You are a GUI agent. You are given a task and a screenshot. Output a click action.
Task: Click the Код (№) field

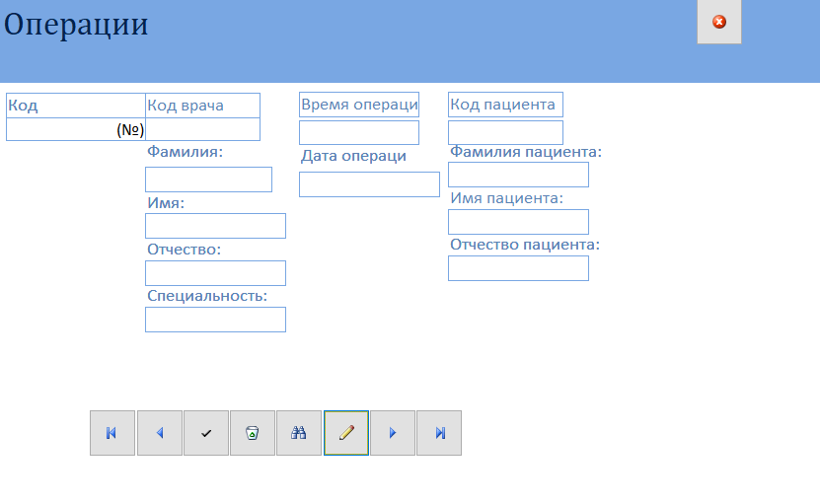click(x=76, y=129)
